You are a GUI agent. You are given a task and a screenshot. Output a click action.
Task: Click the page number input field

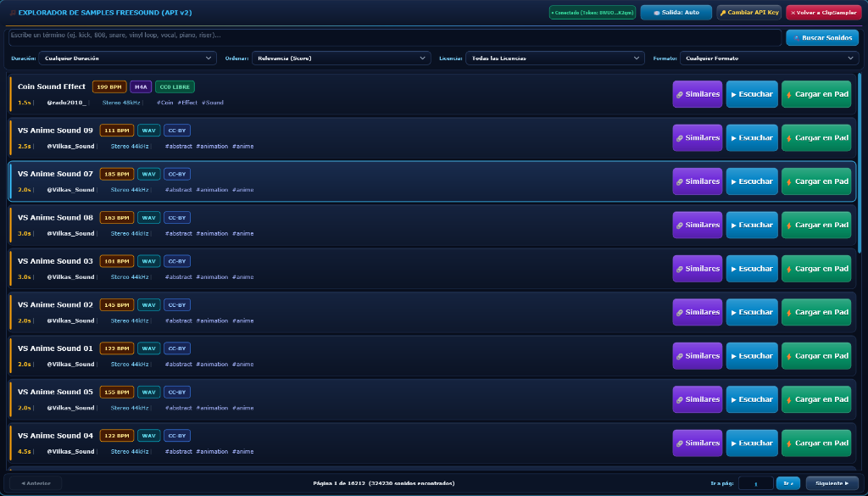click(x=755, y=483)
